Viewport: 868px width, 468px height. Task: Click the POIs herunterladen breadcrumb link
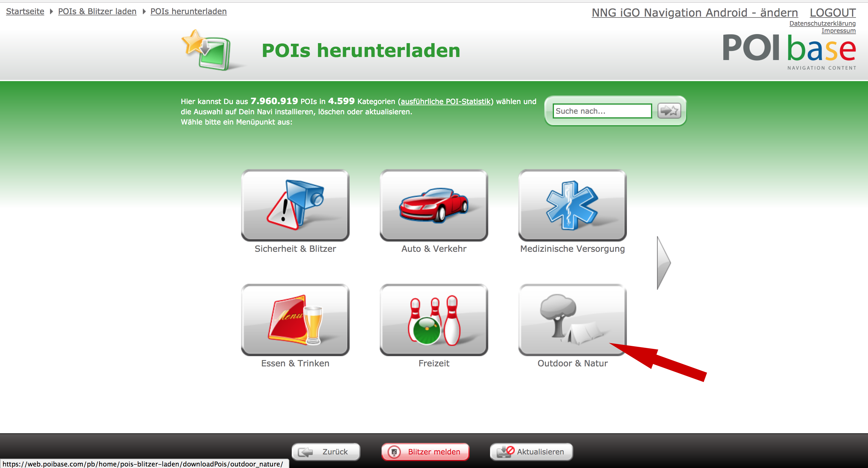pos(188,11)
